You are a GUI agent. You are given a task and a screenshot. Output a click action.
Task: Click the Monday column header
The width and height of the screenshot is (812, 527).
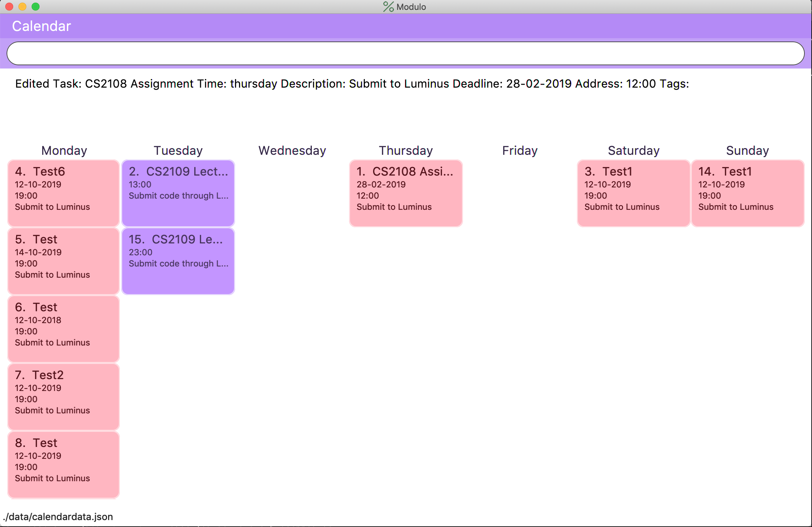point(64,151)
